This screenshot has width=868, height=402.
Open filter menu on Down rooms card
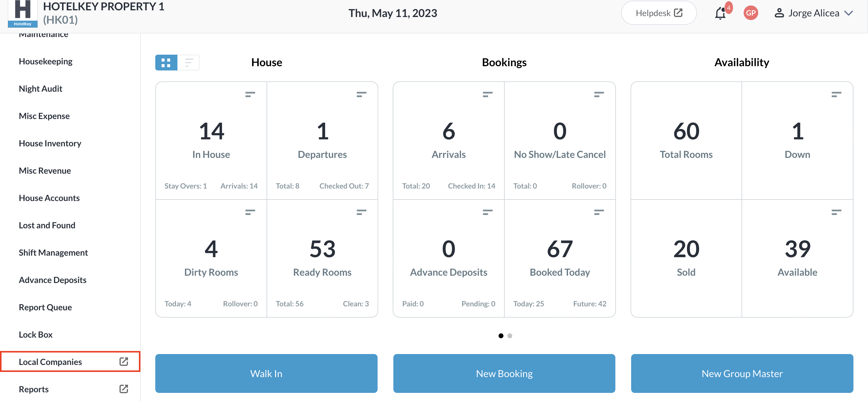(836, 94)
